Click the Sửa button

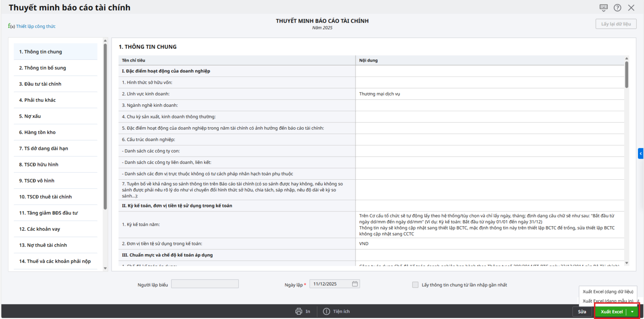pyautogui.click(x=582, y=312)
